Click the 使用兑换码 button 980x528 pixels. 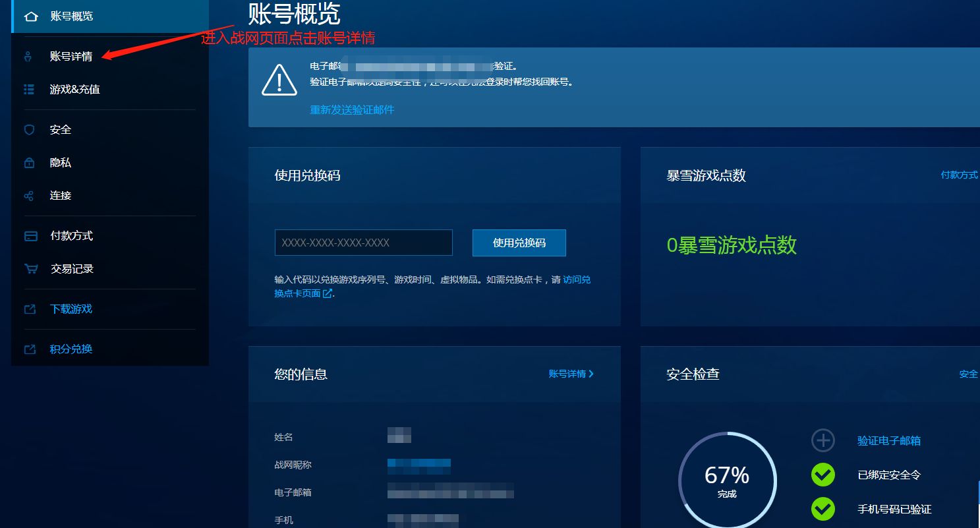519,243
